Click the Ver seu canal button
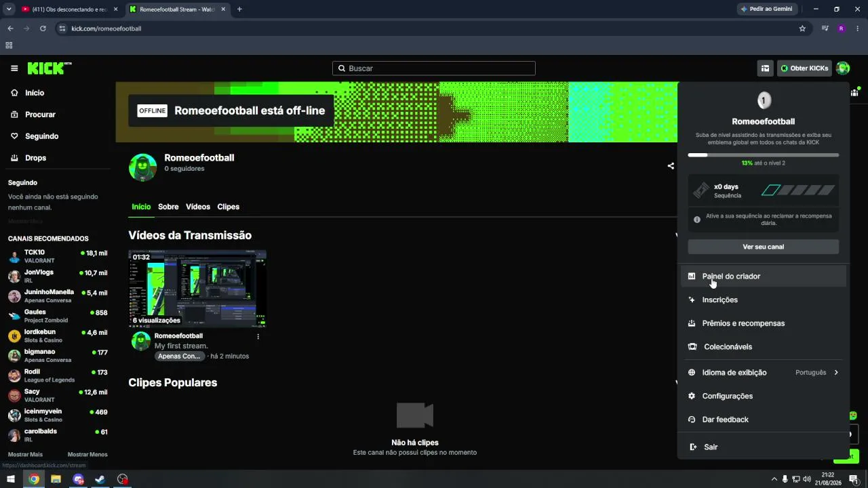This screenshot has height=488, width=868. 764,247
